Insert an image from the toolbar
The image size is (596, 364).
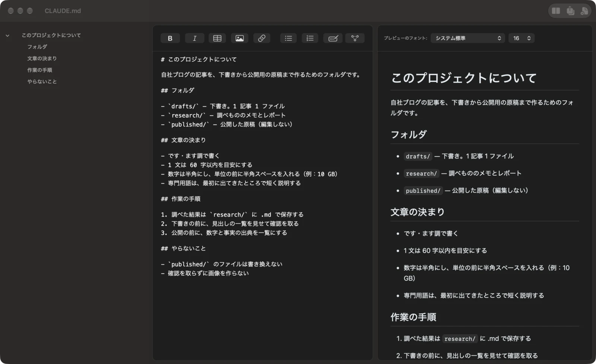[x=240, y=38]
